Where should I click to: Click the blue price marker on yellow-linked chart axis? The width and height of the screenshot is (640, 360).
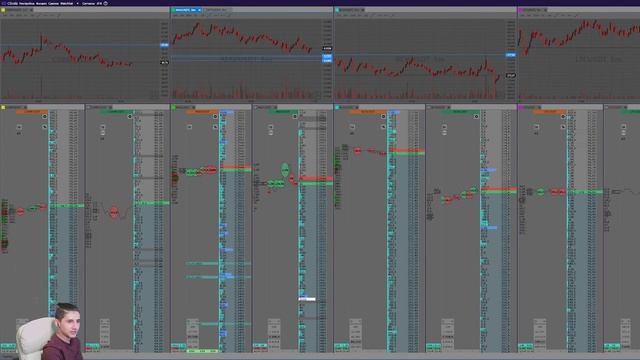tap(164, 45)
